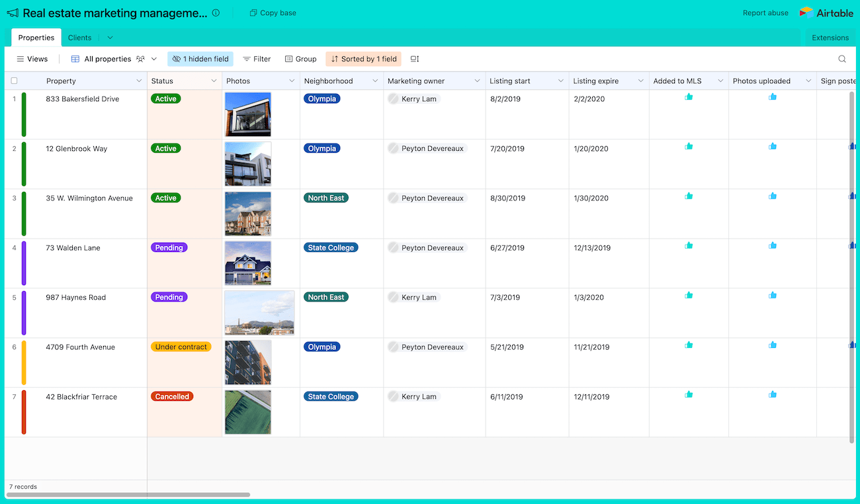Click Peyton Devereaux in 12 Glenbrook Way row
Screen dimensions: 860x504
click(x=427, y=148)
